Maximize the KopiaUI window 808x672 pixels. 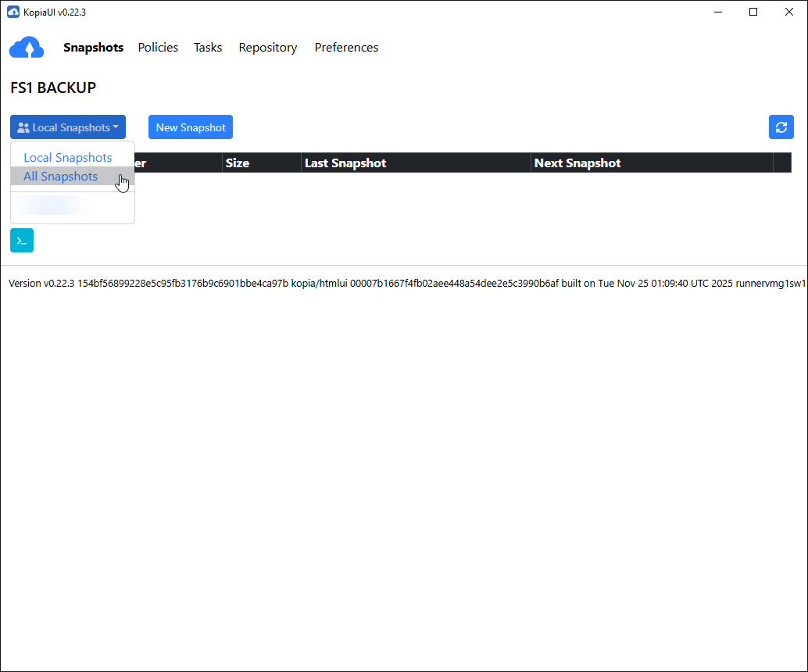[x=753, y=12]
